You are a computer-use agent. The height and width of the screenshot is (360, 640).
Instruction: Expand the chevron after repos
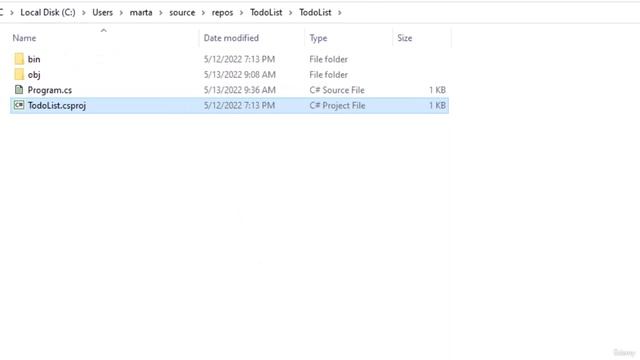(242, 13)
